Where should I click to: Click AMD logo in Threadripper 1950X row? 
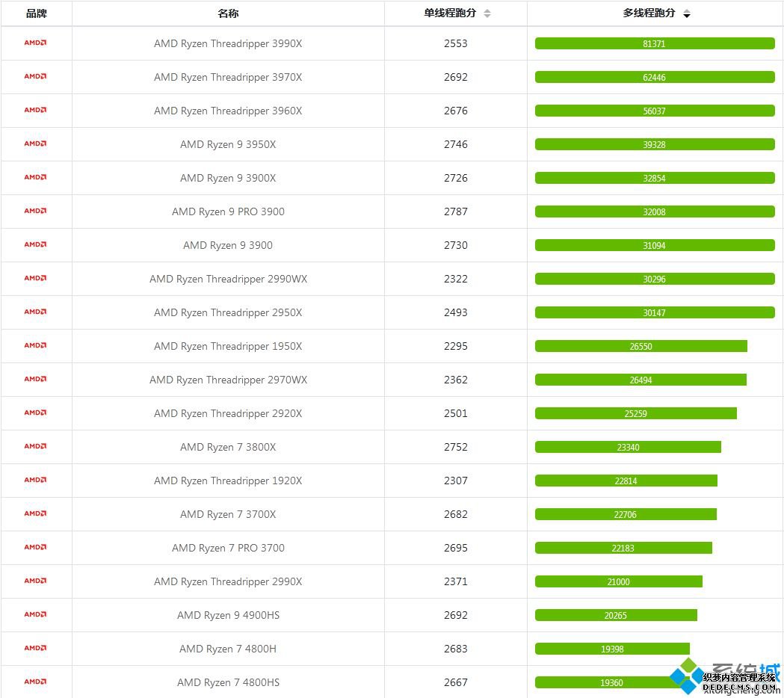[x=35, y=345]
